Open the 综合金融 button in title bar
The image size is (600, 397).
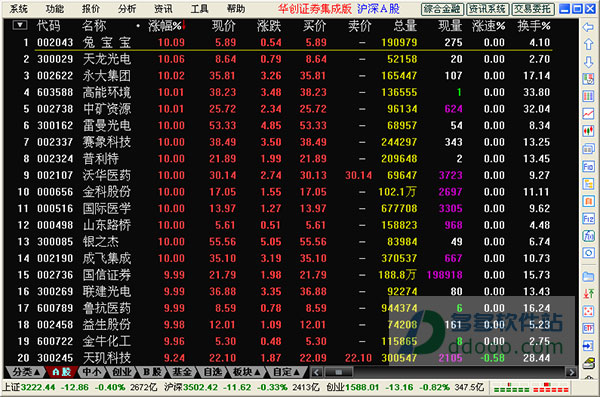point(443,9)
